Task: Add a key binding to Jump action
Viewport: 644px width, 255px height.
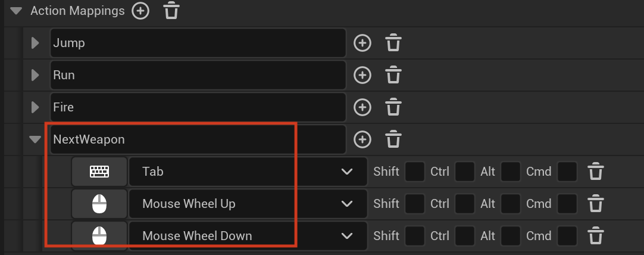Action: [x=362, y=43]
